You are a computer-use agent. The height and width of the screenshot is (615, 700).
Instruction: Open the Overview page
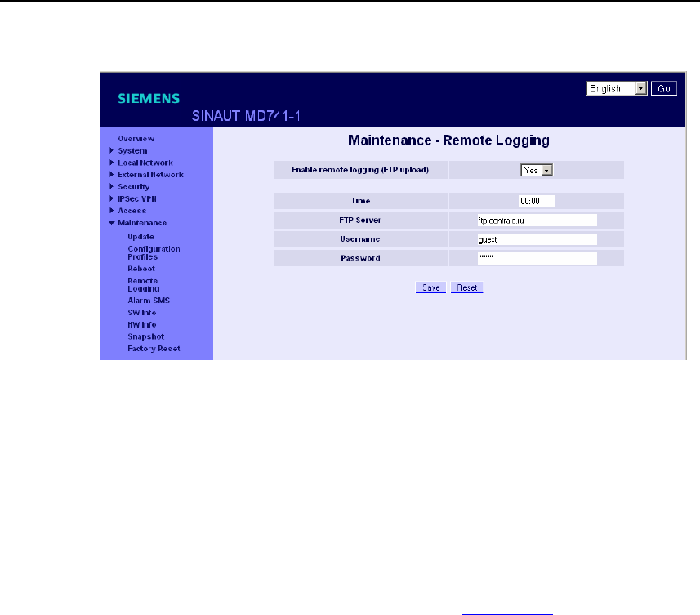click(136, 139)
